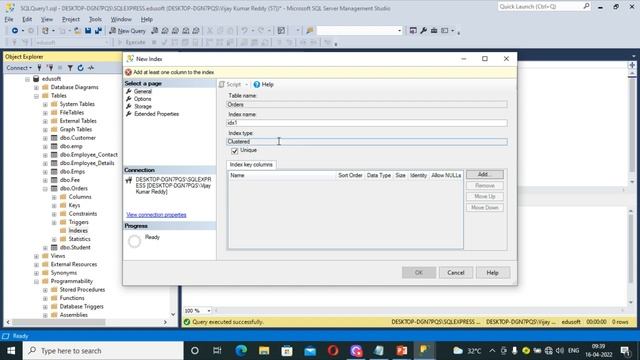
Task: Click the dbo.Orders table icon
Action: 54,189
